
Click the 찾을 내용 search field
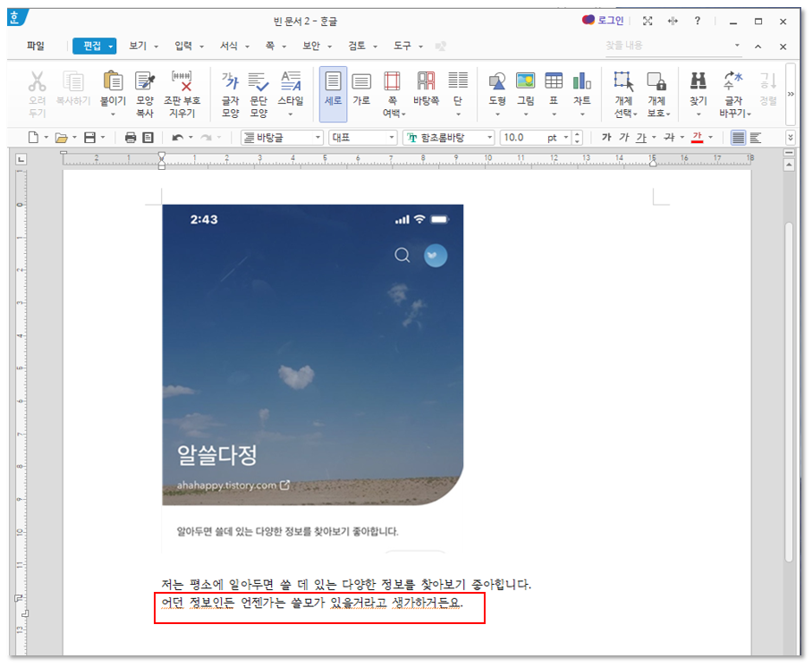pos(673,46)
